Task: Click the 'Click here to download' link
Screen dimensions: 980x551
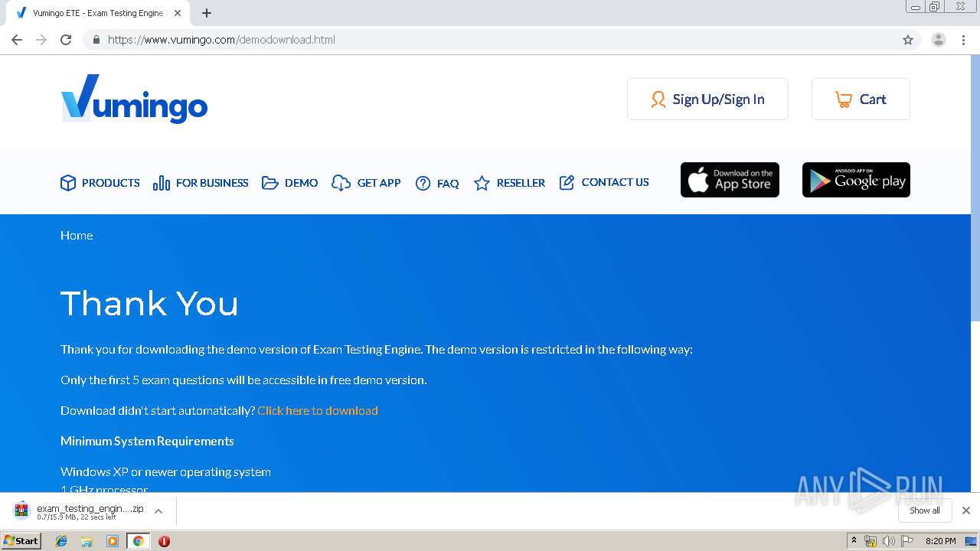Action: pyautogui.click(x=318, y=411)
